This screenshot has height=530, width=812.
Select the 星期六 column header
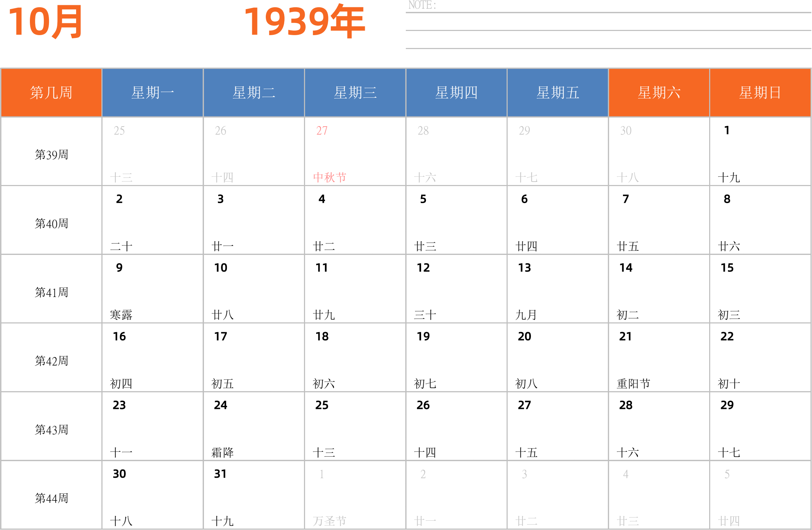(x=659, y=93)
